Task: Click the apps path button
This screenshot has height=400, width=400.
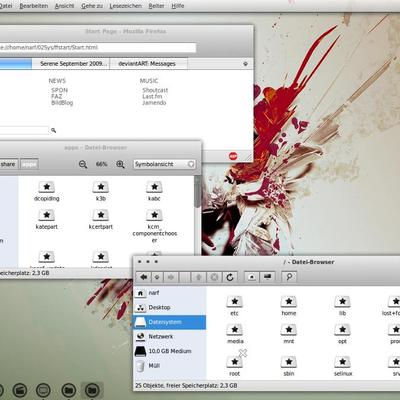Action: (x=29, y=164)
